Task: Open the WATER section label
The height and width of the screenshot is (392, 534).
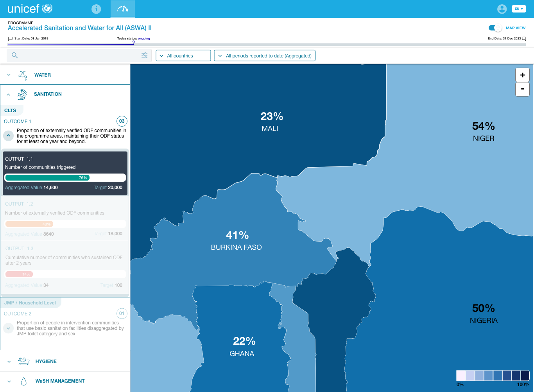Action: 43,75
